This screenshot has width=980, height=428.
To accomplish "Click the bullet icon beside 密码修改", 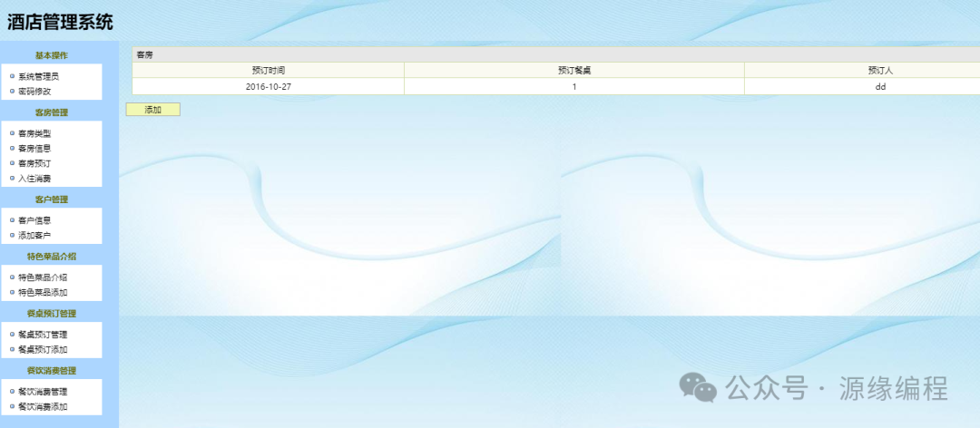I will (12, 92).
